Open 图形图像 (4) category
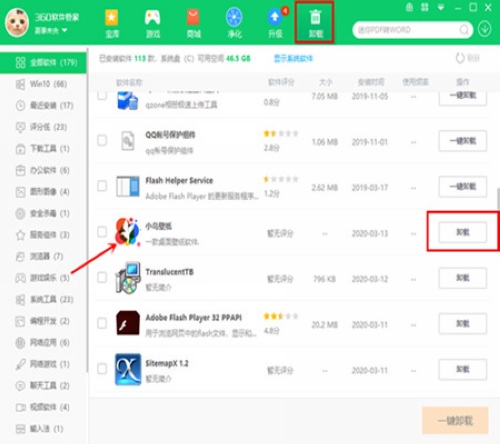 [x=43, y=192]
